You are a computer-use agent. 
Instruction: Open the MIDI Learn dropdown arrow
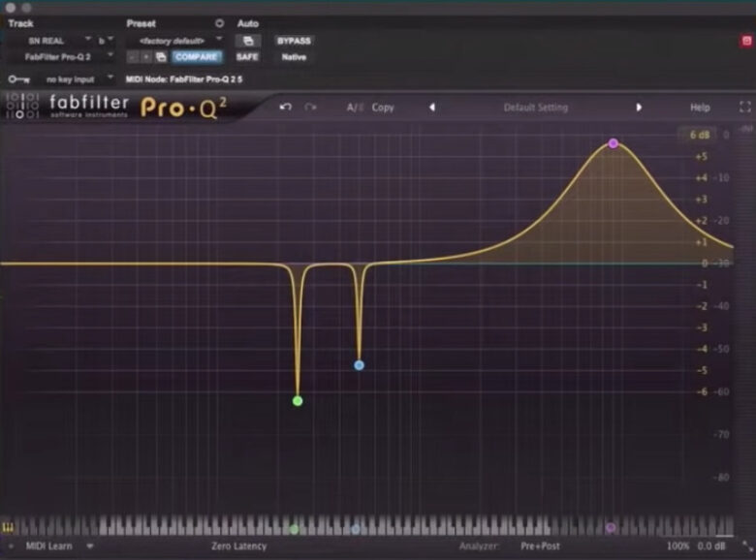[90, 546]
